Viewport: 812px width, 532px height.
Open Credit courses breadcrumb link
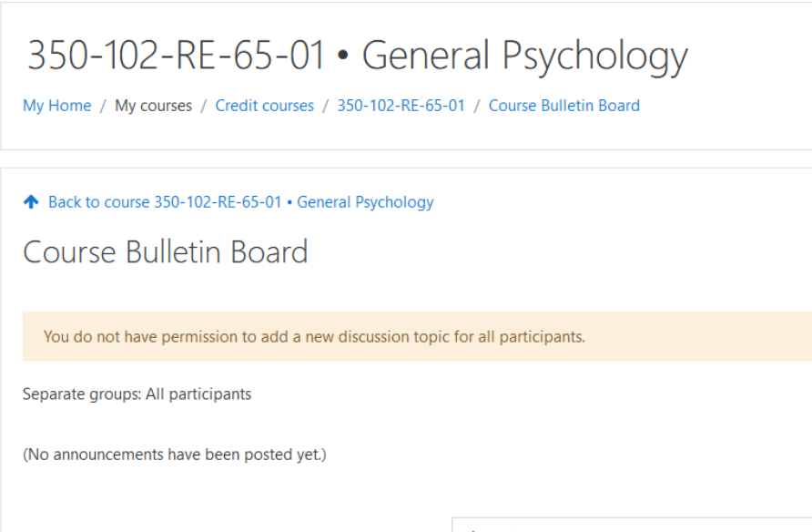tap(265, 106)
